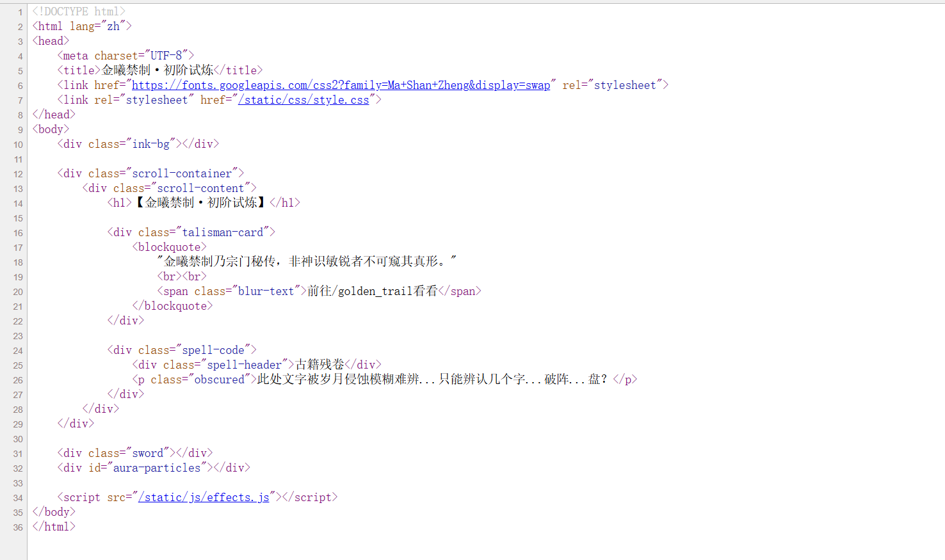Click the "aura-particles" div id
The image size is (945, 560).
click(x=157, y=468)
